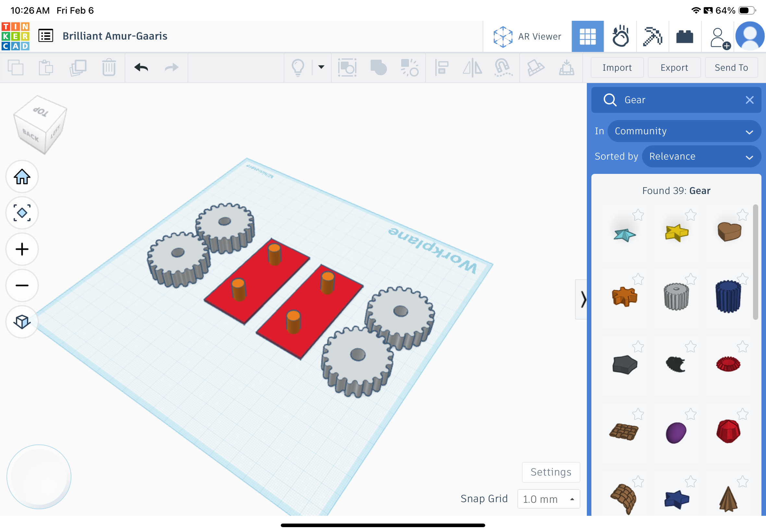
Task: Click the Ungroup shapes icon
Action: [x=410, y=68]
